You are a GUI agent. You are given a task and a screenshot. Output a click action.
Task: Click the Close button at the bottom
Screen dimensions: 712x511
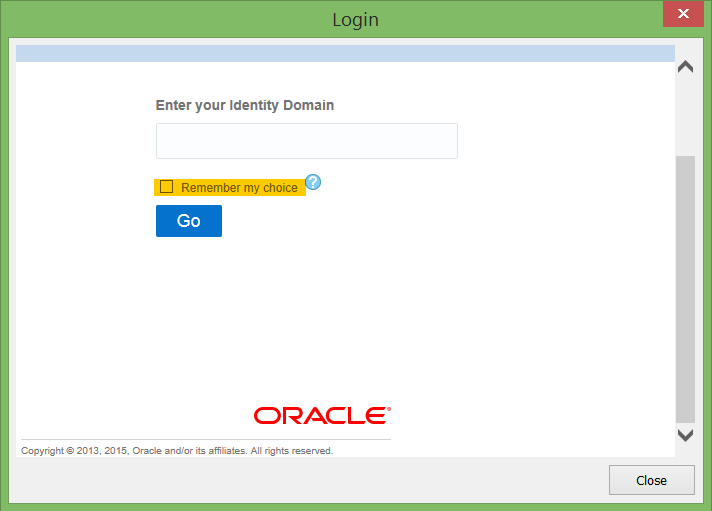click(x=652, y=480)
